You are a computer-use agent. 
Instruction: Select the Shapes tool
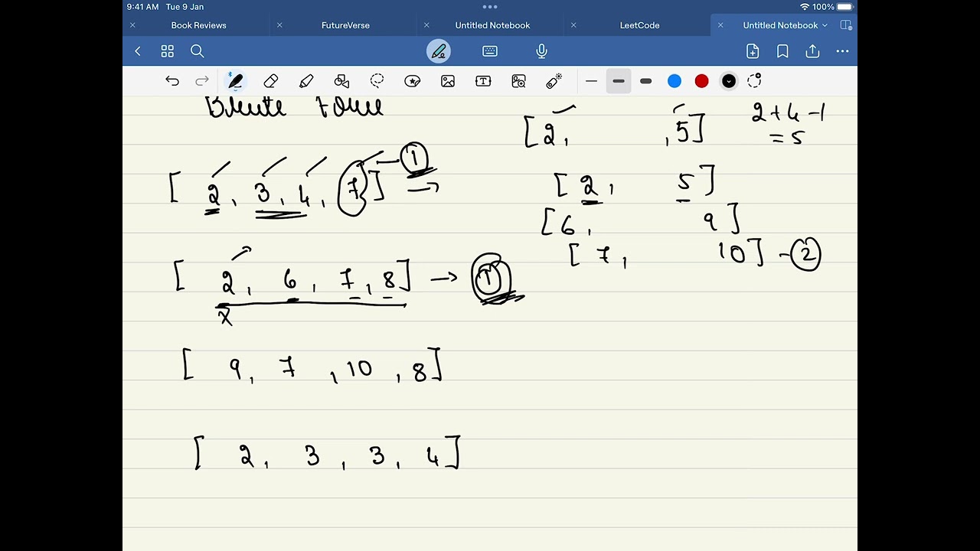pyautogui.click(x=341, y=81)
